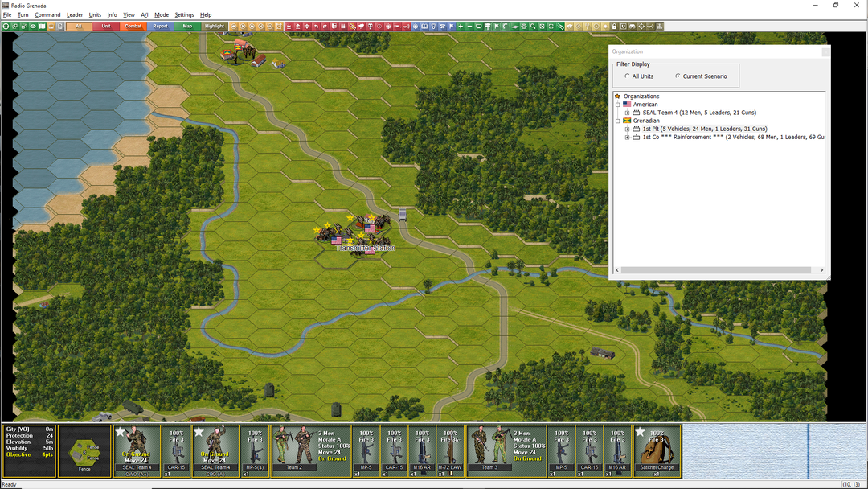Close the Organization panel
The height and width of the screenshot is (489, 868).
pos(825,52)
